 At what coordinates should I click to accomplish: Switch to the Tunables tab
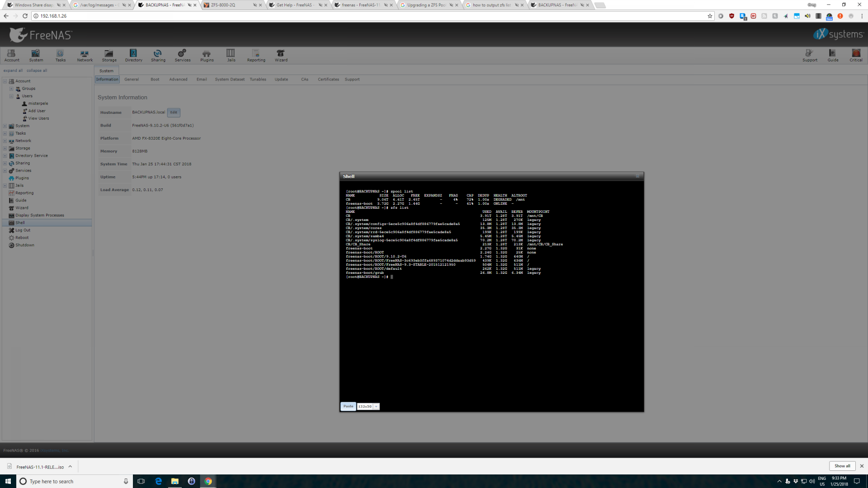coord(258,80)
